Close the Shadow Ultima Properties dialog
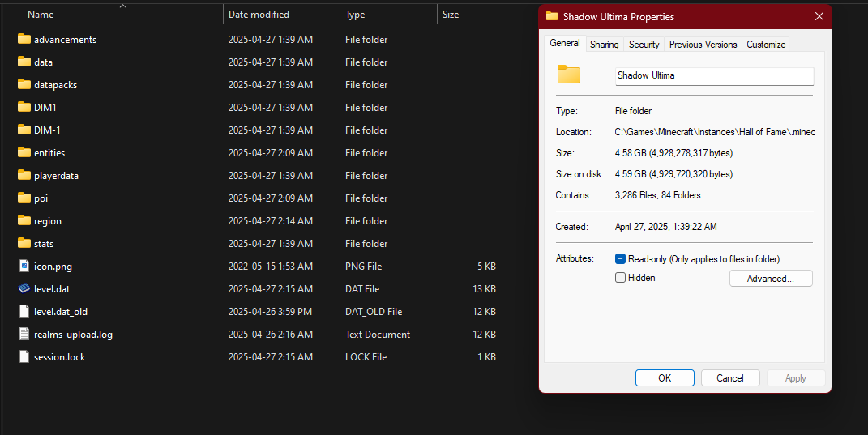This screenshot has height=435, width=868. pyautogui.click(x=819, y=16)
